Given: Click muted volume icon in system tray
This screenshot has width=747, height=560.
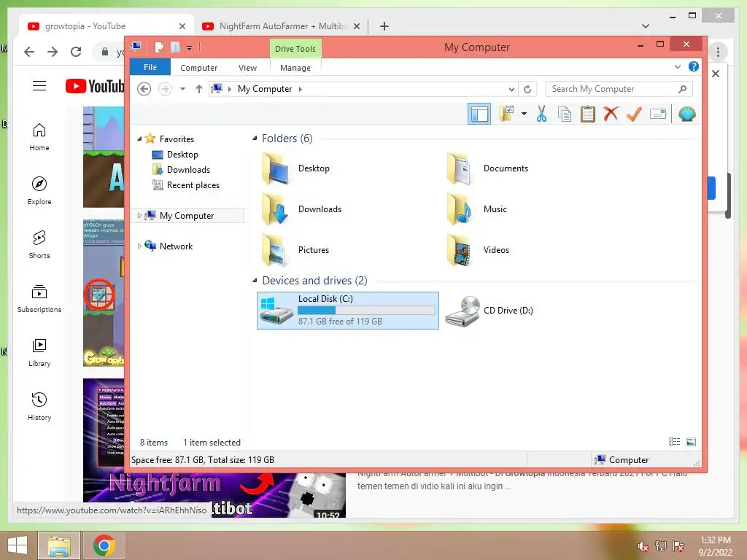Looking at the screenshot, I should pos(643,546).
